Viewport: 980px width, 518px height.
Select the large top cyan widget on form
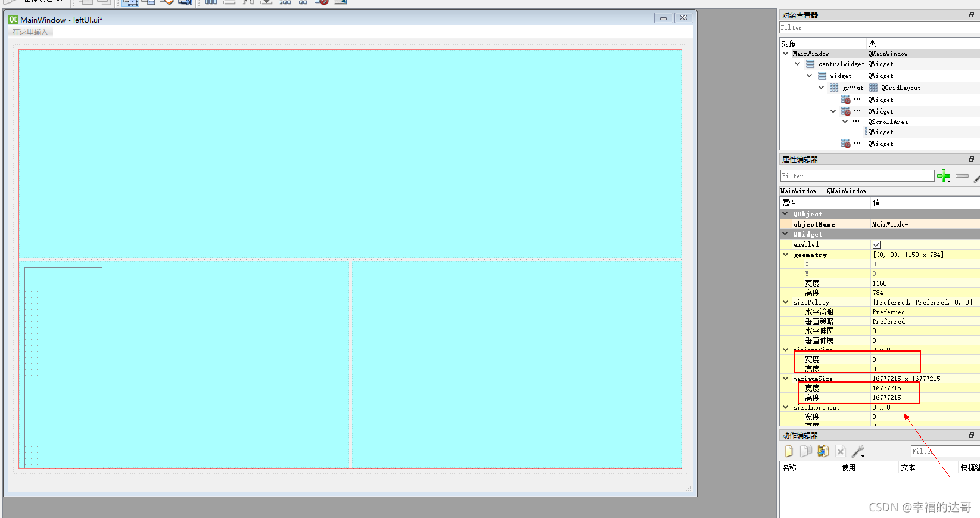pos(350,154)
